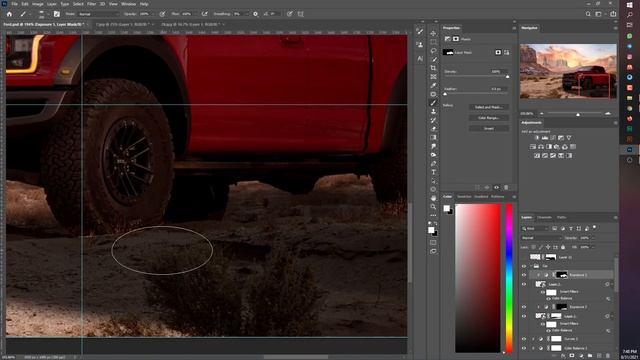This screenshot has height=360, width=640.
Task: Select the Eyedropper tool
Action: click(433, 85)
